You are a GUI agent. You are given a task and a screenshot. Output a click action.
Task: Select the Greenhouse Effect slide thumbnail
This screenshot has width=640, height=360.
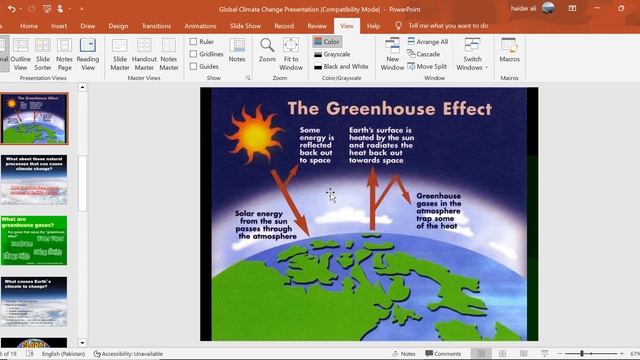pyautogui.click(x=34, y=118)
